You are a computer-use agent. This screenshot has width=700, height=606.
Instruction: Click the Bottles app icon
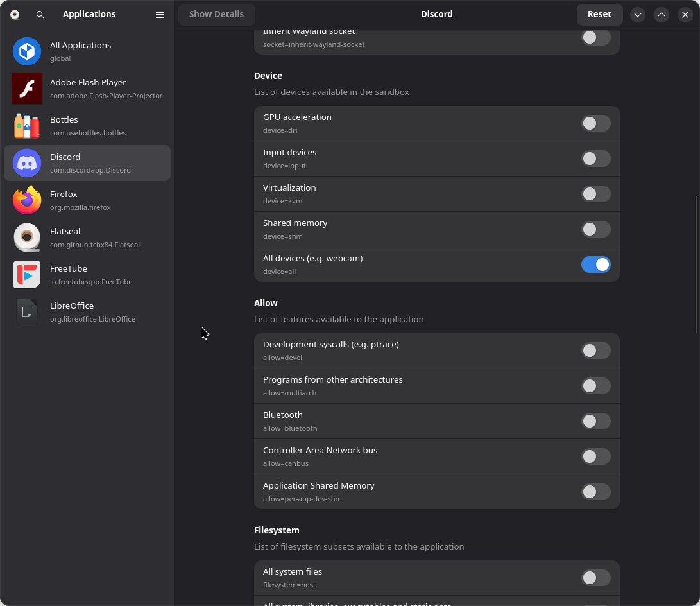tap(27, 126)
